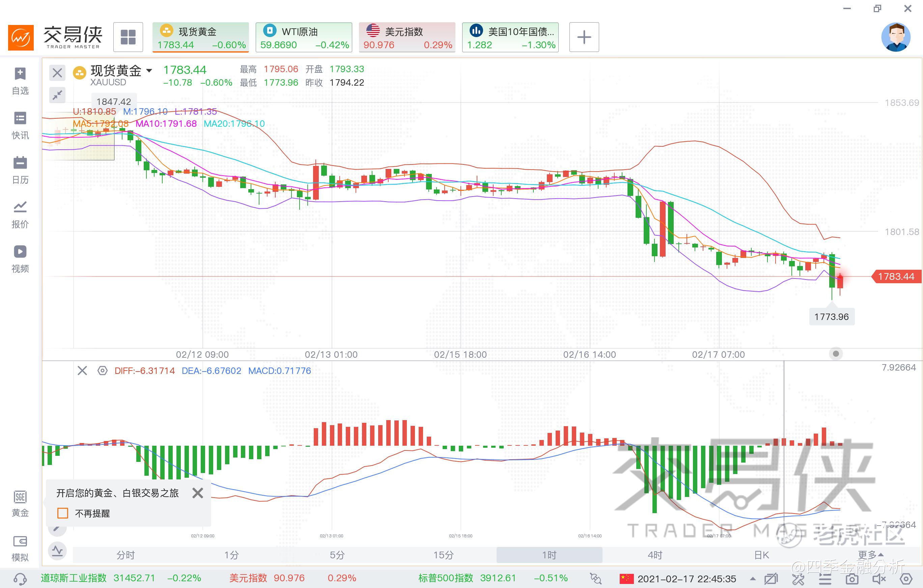Screen dimensions: 923x588
Task: Take a screenshot with camera icon
Action: tap(852, 579)
